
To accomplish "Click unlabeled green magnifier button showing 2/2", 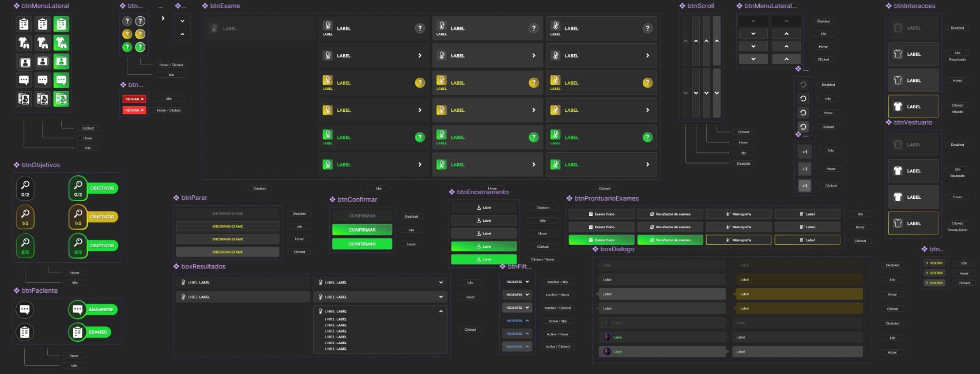I will coord(25,246).
